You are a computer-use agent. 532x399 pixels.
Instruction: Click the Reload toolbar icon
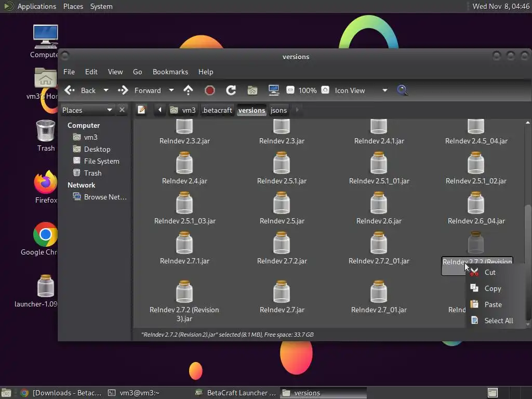coord(231,90)
